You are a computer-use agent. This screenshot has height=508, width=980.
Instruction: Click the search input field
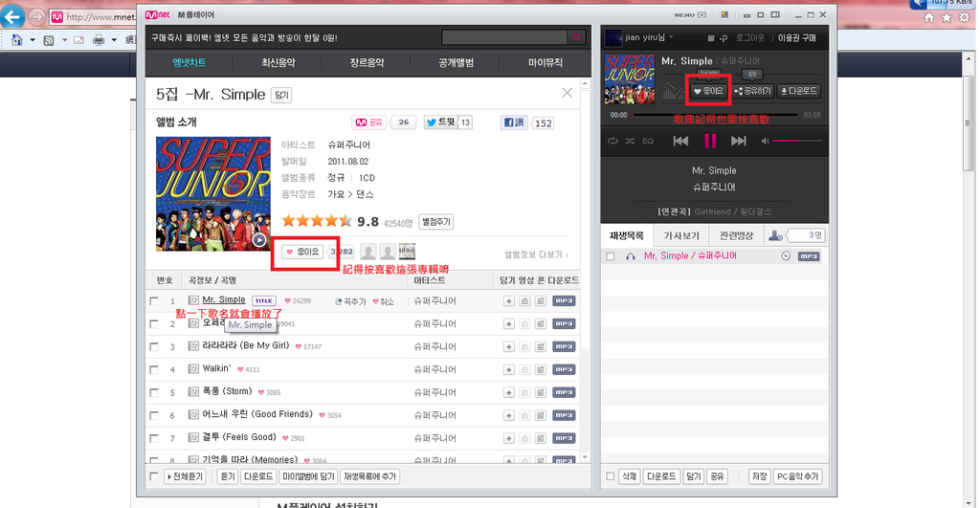(x=505, y=37)
